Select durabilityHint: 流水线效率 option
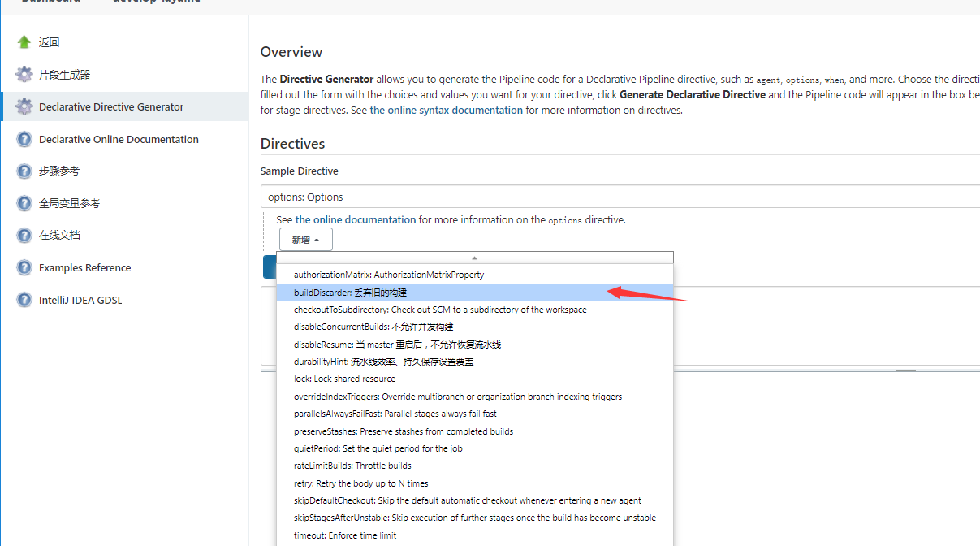The height and width of the screenshot is (546, 980). pyautogui.click(x=475, y=362)
